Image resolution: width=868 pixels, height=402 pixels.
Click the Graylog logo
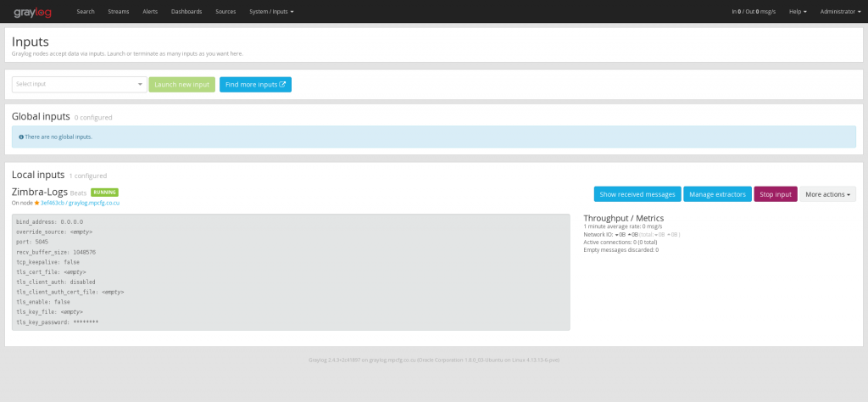click(x=34, y=12)
